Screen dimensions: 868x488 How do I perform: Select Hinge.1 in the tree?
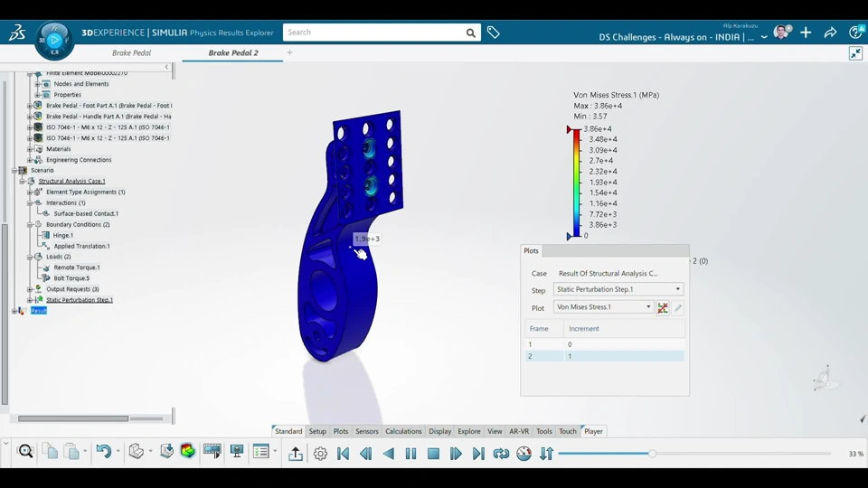pos(62,235)
